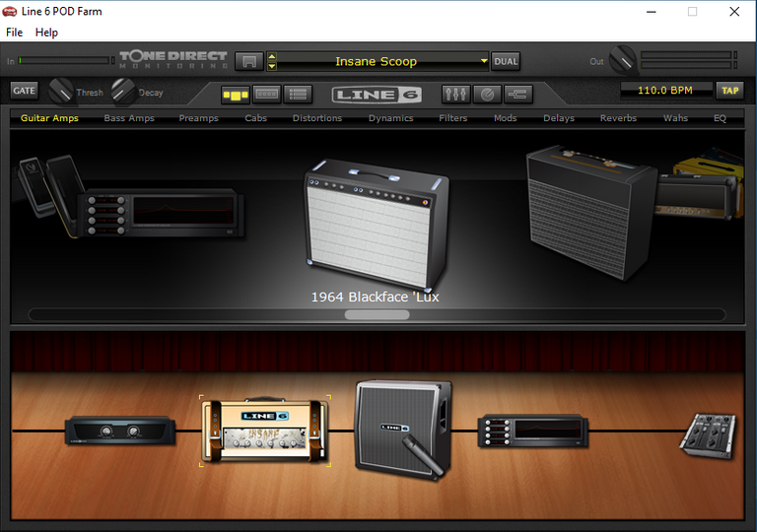Open the preset list view icon
Screen dimensions: 757x532
coord(298,95)
